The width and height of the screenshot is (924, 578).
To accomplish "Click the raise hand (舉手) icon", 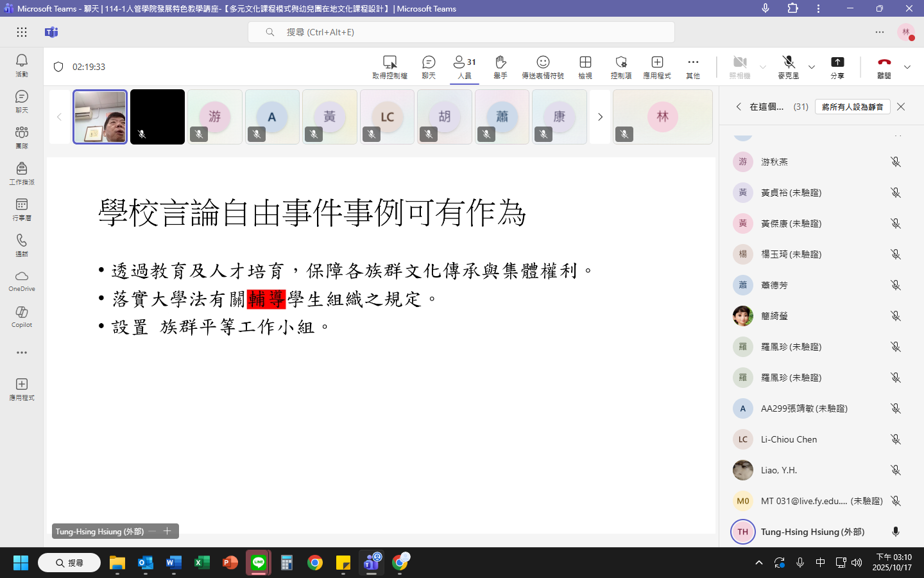I will tap(501, 66).
